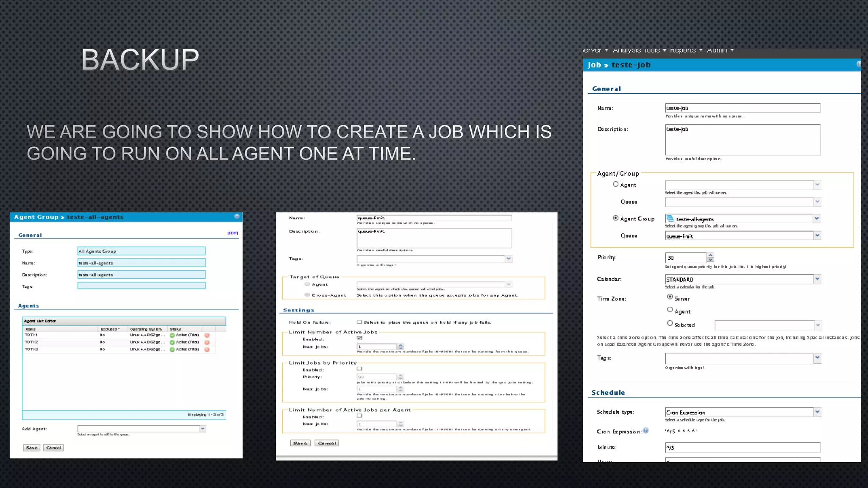The image size is (868, 488).
Task: Remove agent TOTH1 with its red icon
Action: click(207, 335)
